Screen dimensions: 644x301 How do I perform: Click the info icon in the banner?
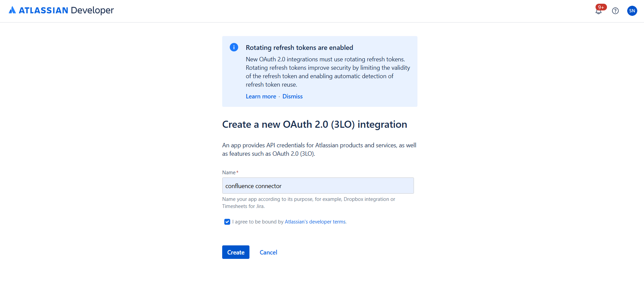(234, 47)
